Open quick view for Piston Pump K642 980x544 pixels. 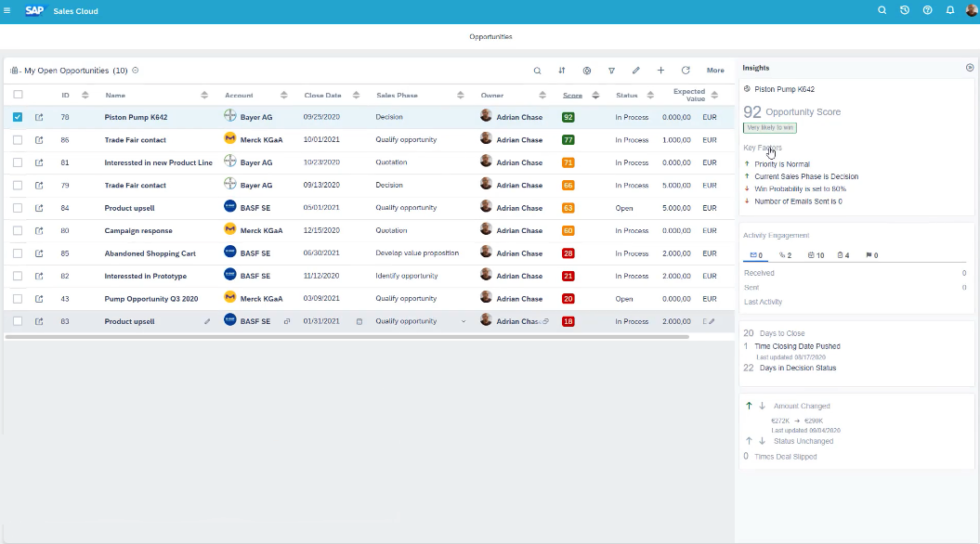click(39, 117)
